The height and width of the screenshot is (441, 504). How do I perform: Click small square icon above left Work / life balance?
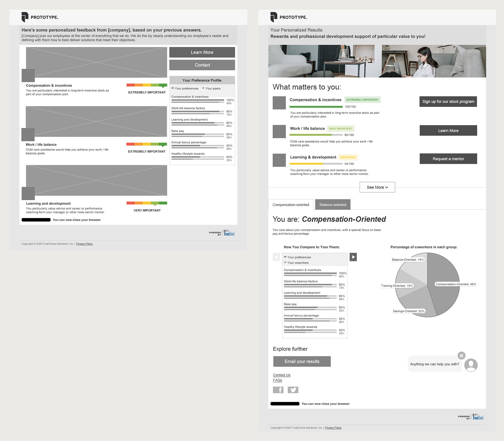click(28, 134)
